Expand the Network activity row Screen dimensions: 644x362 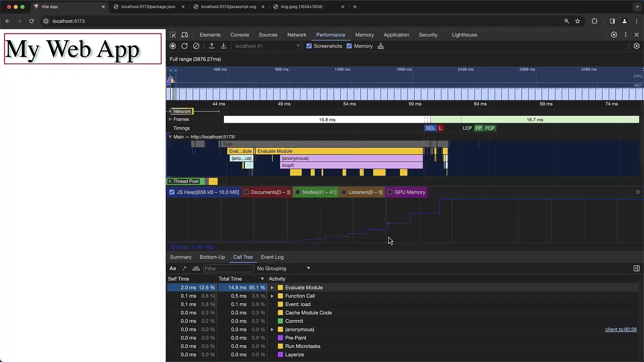(x=170, y=111)
